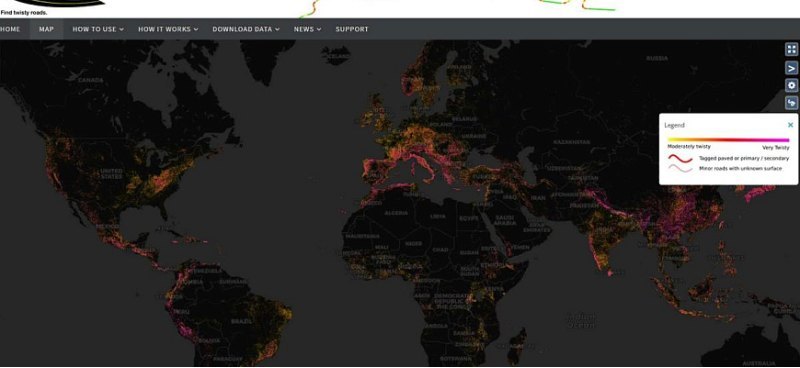The height and width of the screenshot is (368, 800).
Task: Click the LIBYA label on the map
Action: point(438,216)
